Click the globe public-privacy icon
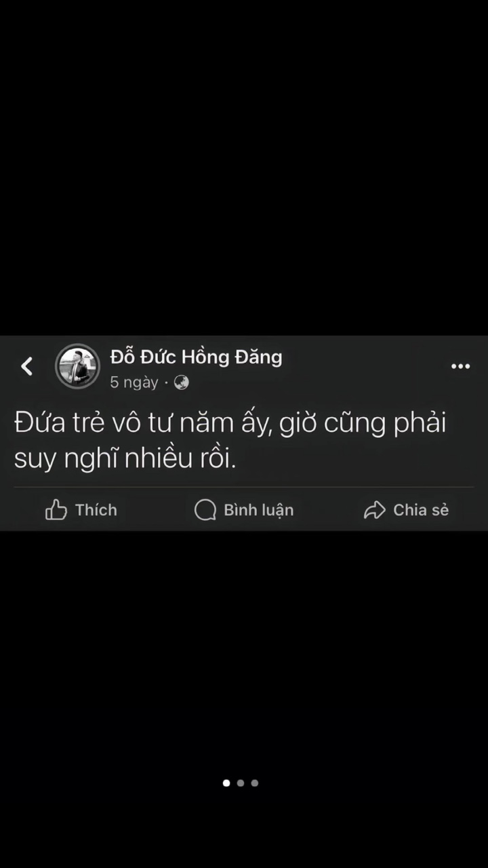Viewport: 488px width, 868px height. pos(181,382)
